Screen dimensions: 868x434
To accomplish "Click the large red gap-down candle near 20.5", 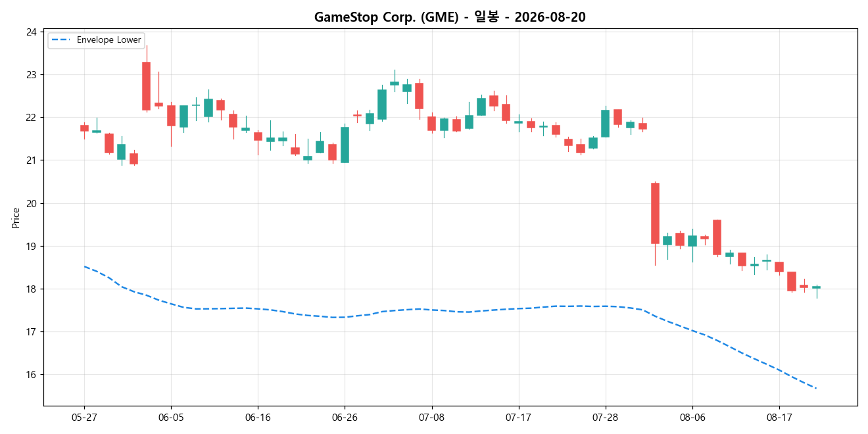I will tap(655, 213).
